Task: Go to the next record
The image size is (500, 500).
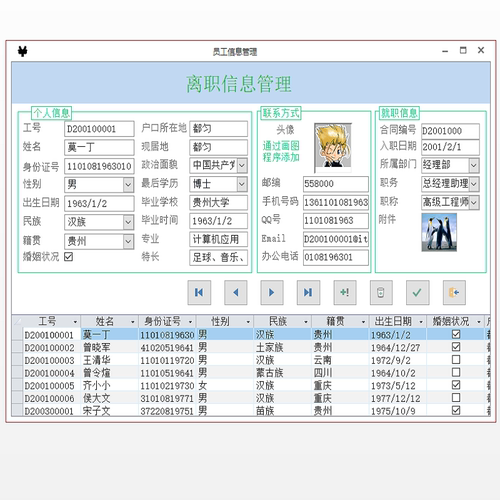Action: tap(272, 292)
